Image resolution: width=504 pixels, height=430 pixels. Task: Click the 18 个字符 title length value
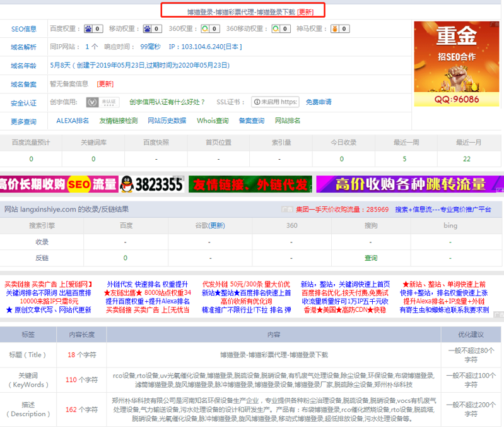[x=81, y=355]
